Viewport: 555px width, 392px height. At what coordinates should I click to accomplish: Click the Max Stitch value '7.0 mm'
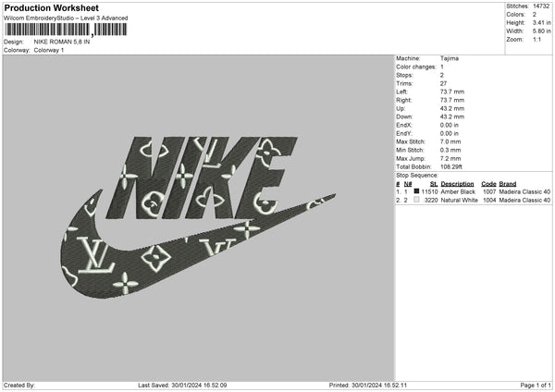pyautogui.click(x=450, y=141)
